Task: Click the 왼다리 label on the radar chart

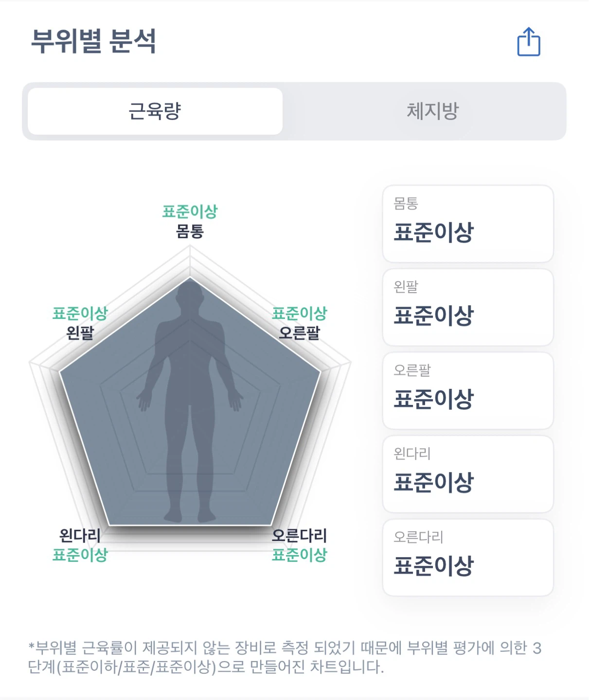Action: pos(80,535)
